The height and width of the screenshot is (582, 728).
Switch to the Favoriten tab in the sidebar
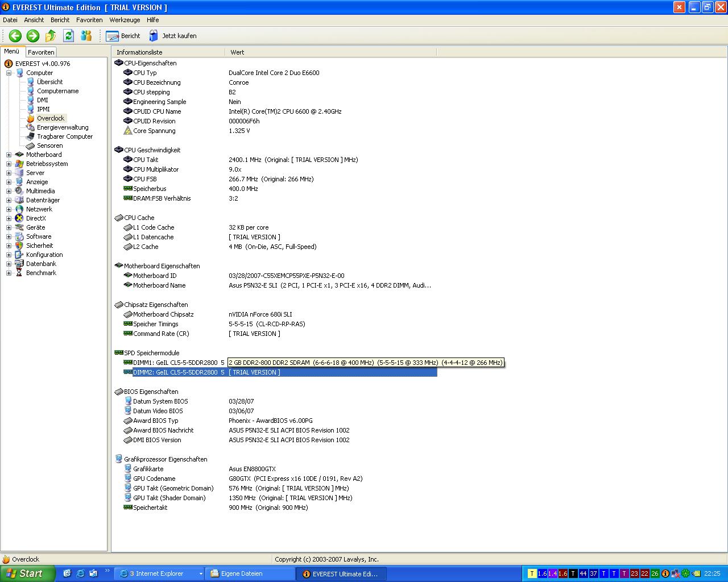coord(41,52)
